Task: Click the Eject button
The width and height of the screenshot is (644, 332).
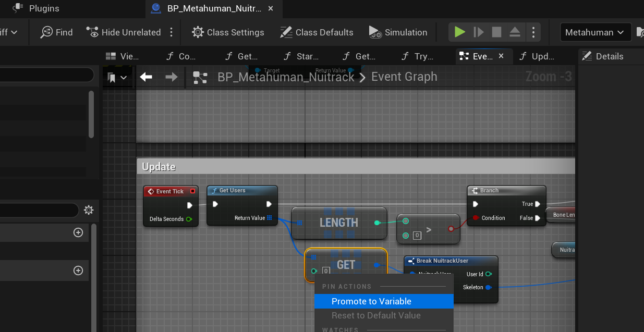Action: (515, 32)
